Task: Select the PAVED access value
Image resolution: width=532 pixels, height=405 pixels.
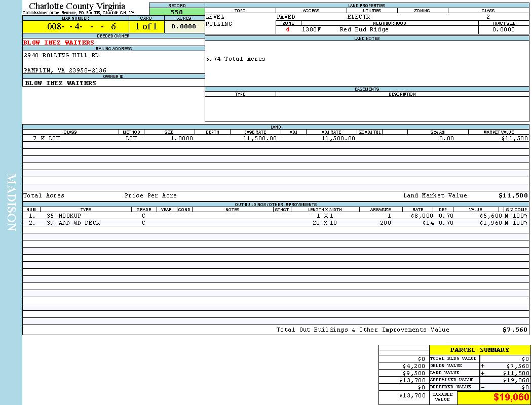Action: (286, 17)
